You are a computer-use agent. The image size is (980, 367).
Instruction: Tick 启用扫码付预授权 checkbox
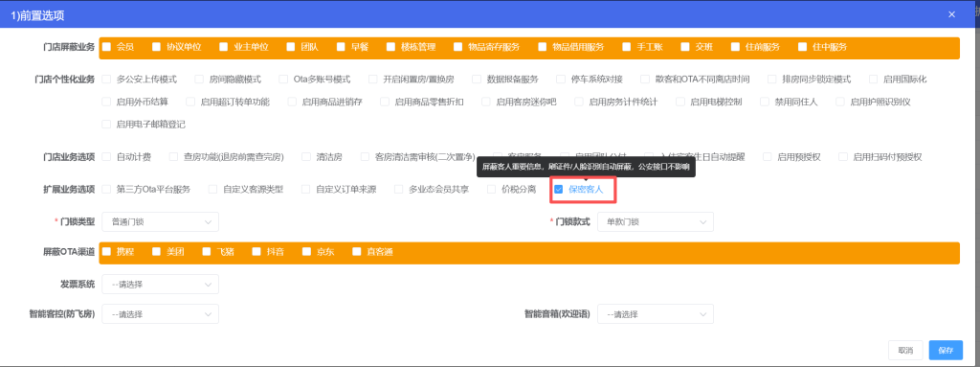pos(842,156)
